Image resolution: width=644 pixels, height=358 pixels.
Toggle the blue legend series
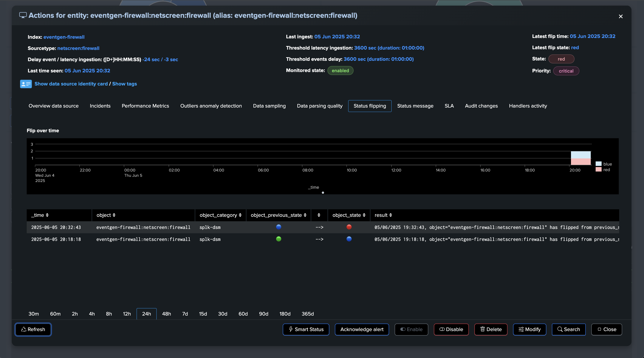(607, 164)
